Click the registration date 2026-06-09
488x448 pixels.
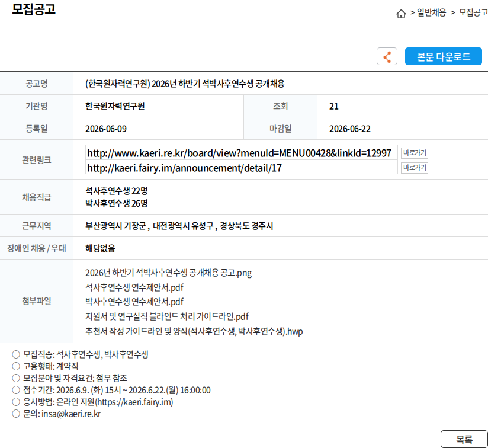click(106, 129)
